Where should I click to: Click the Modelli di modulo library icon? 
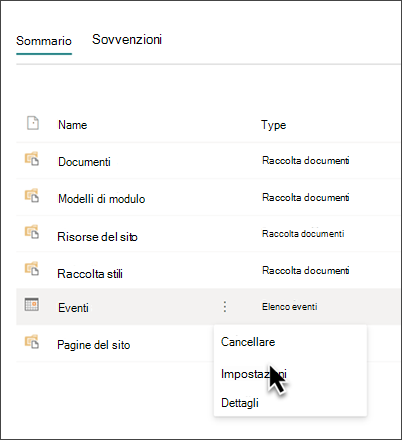pyautogui.click(x=32, y=195)
